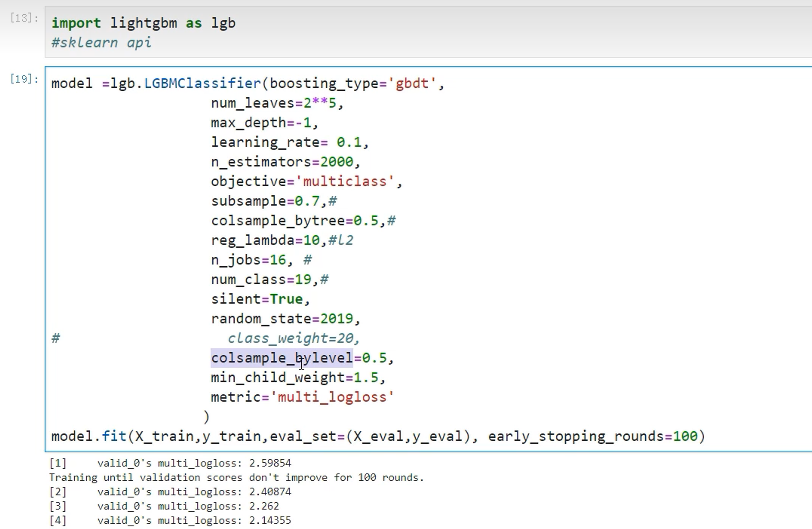Place cursor in import lightgbm line
The height and width of the screenshot is (529, 812).
coord(143,23)
